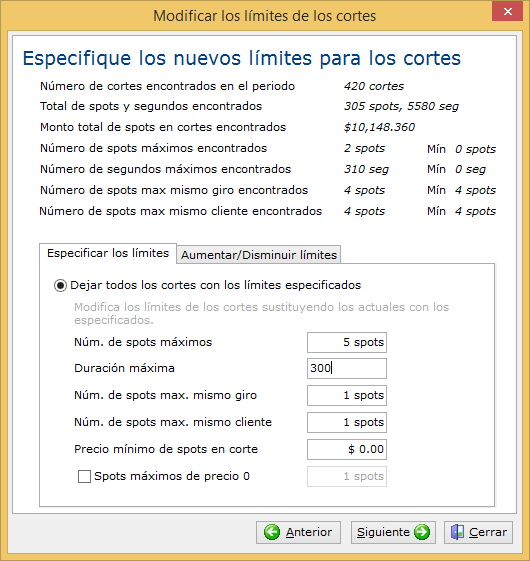Click the Cerrar button label
Screen dimensions: 530x561
[x=488, y=532]
